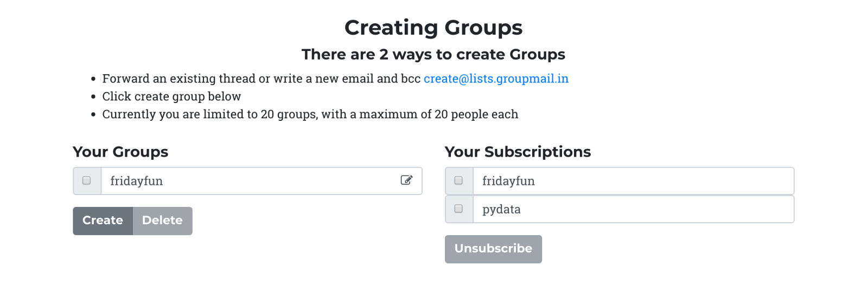868x291 pixels.
Task: Select the pydata subscription checkbox
Action: 458,209
